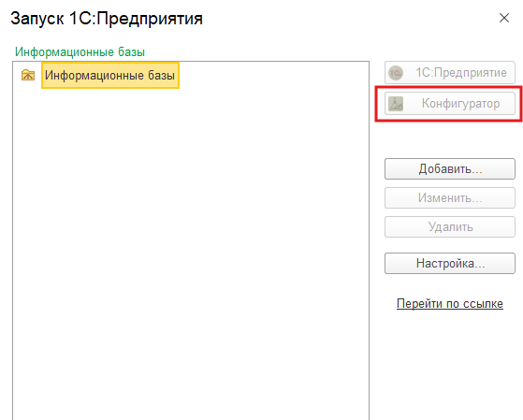Click the Конфигуратор chart icon

coord(396,104)
